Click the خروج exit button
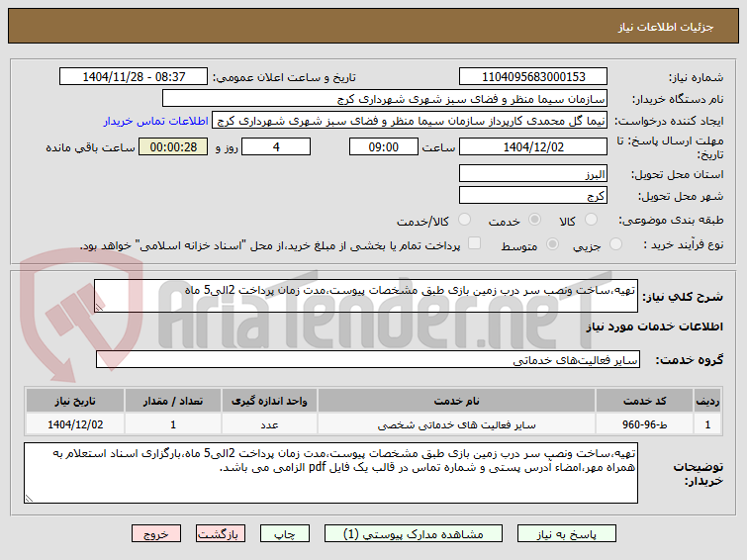747x560 pixels. 156,534
